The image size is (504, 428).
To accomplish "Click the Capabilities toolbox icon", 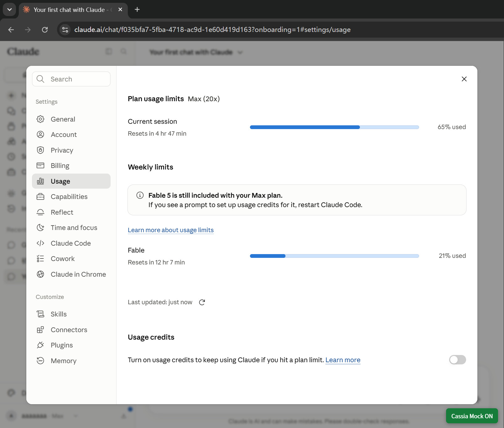I will click(x=40, y=196).
